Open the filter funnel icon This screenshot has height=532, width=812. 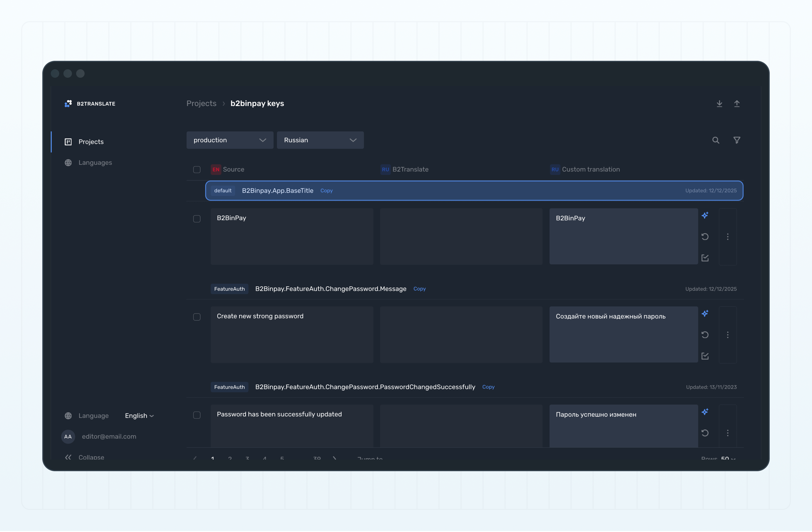coord(737,140)
